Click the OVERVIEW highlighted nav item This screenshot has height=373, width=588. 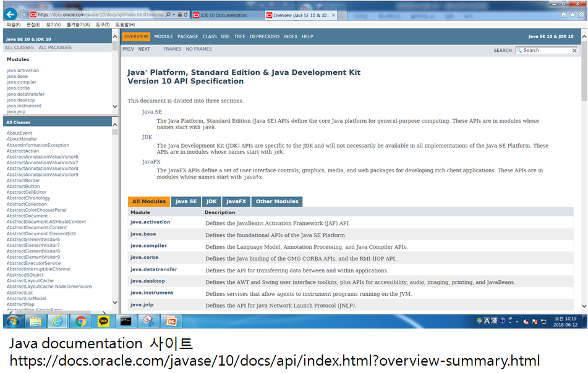(x=136, y=36)
